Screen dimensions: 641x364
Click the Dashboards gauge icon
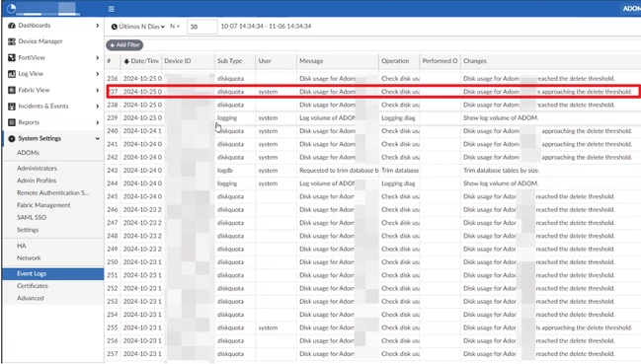click(12, 26)
